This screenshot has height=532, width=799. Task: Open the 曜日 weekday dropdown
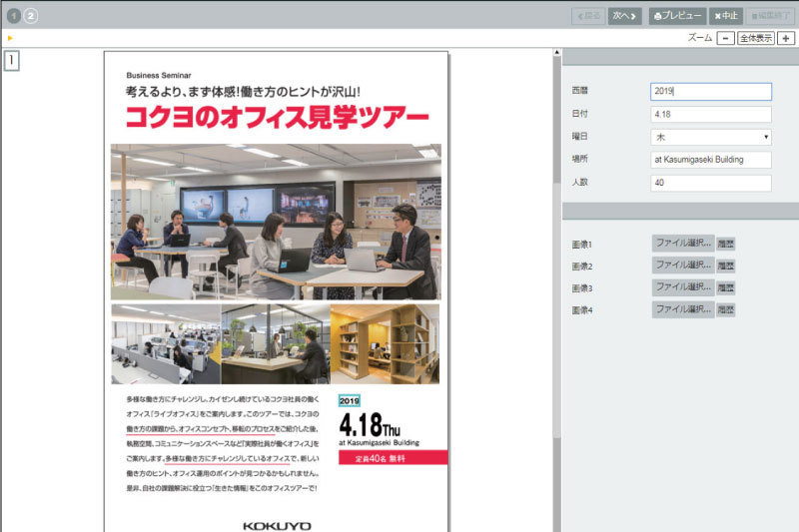pos(710,137)
